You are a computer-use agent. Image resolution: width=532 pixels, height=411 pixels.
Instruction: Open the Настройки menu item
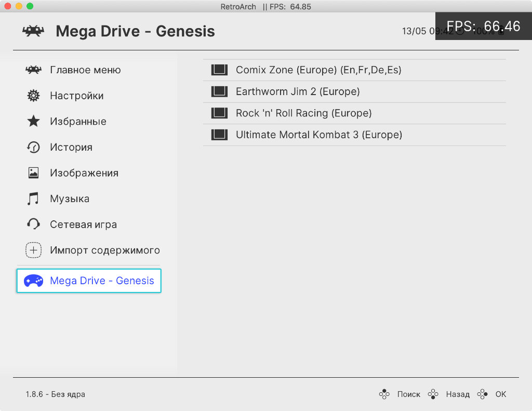(77, 96)
